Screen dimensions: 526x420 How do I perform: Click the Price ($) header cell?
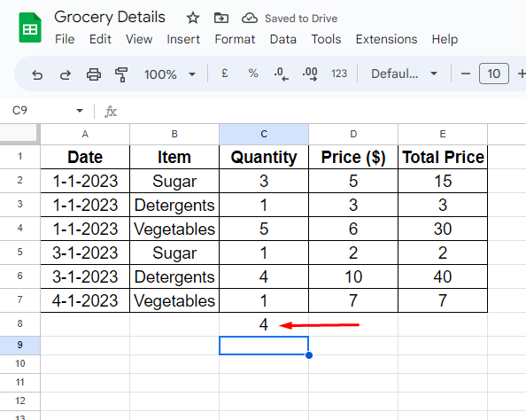(353, 157)
